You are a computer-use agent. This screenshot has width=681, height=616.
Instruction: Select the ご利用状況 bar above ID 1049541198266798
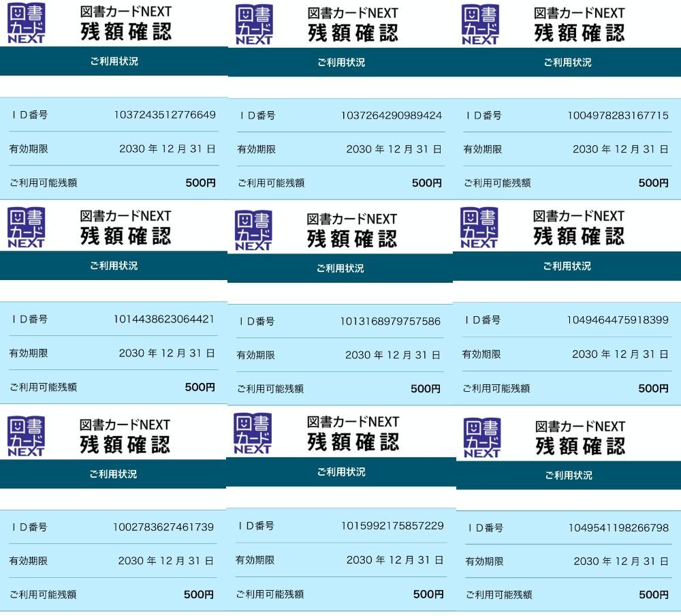(x=569, y=475)
